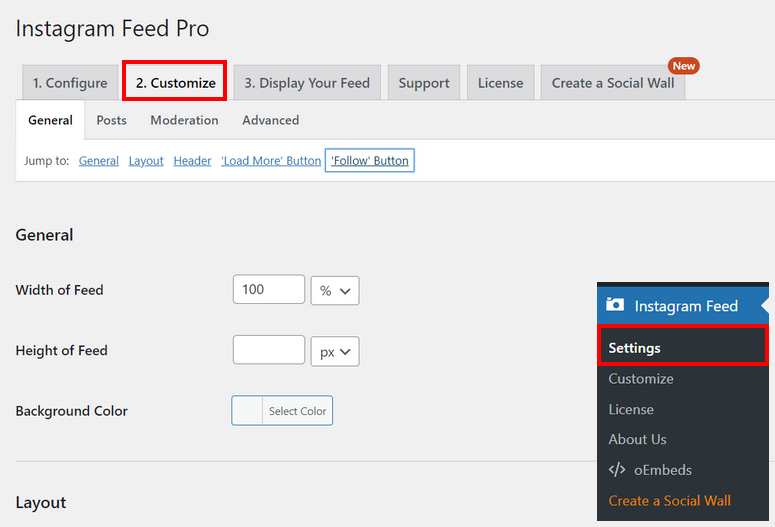Open About Us in the sidebar
This screenshot has width=775, height=527.
click(x=637, y=439)
